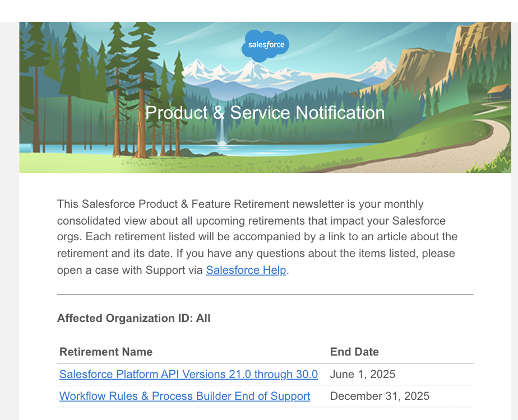Open Workflow Rules & Process Builder link

tap(184, 396)
